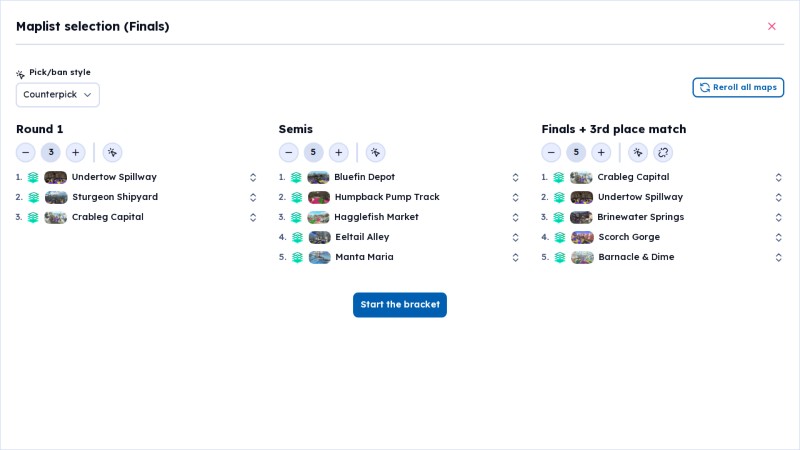The height and width of the screenshot is (450, 800).
Task: Click mode icon beside Scorch Gorge
Action: (x=560, y=237)
